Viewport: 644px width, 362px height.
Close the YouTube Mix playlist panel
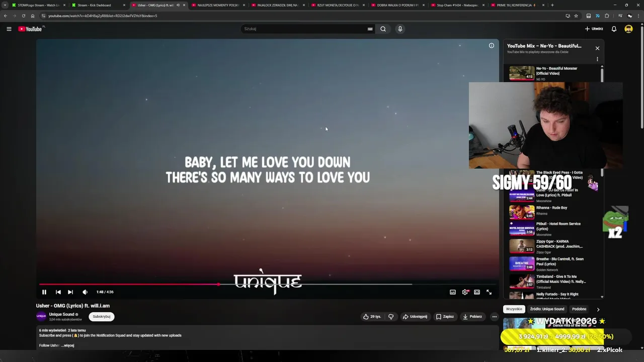597,48
